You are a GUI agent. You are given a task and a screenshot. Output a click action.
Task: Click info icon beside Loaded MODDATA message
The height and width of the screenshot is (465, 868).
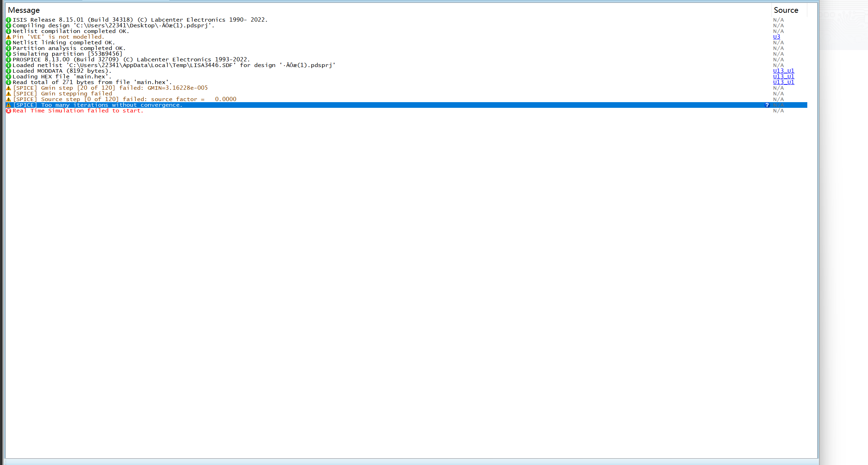pos(9,71)
